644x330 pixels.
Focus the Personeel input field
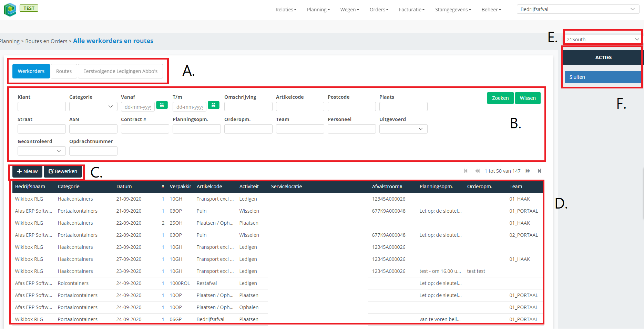click(x=351, y=129)
